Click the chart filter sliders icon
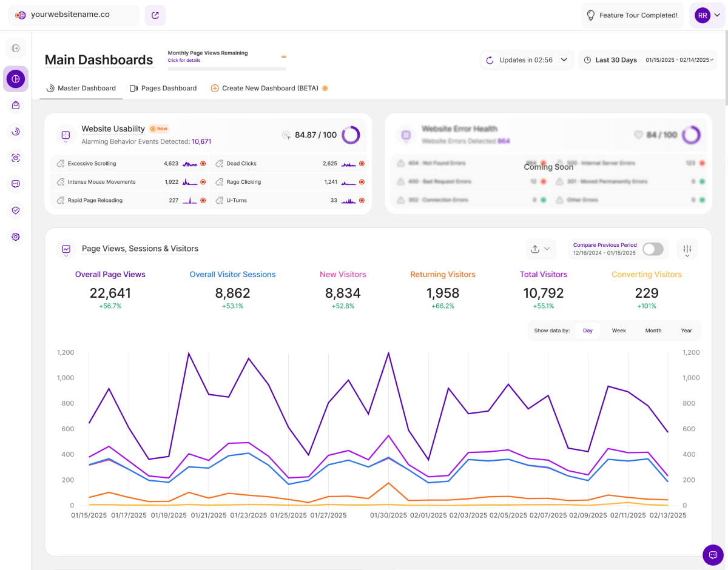 pos(687,249)
